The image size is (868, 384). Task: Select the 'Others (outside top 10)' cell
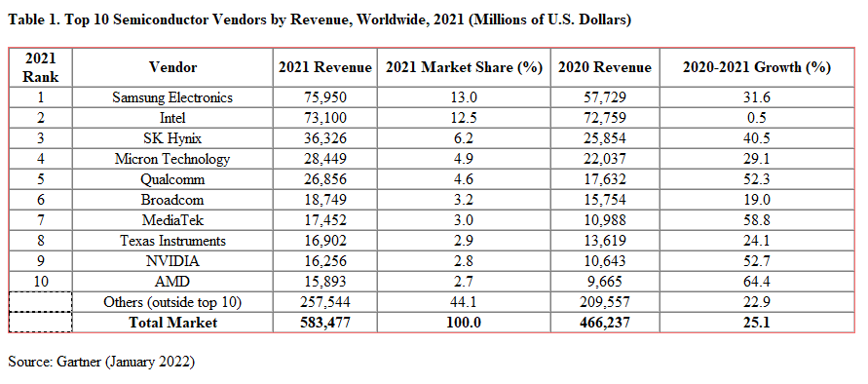[x=172, y=302]
